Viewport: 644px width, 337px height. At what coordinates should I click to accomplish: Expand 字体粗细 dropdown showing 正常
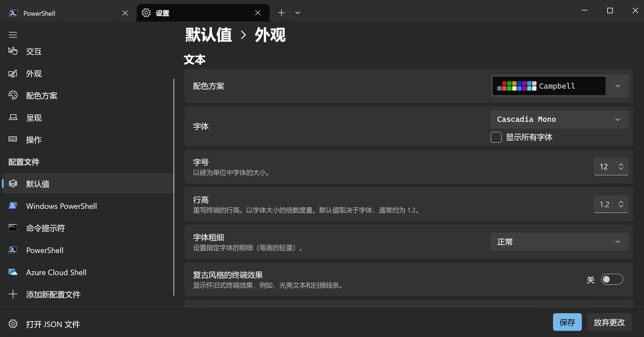pos(559,242)
